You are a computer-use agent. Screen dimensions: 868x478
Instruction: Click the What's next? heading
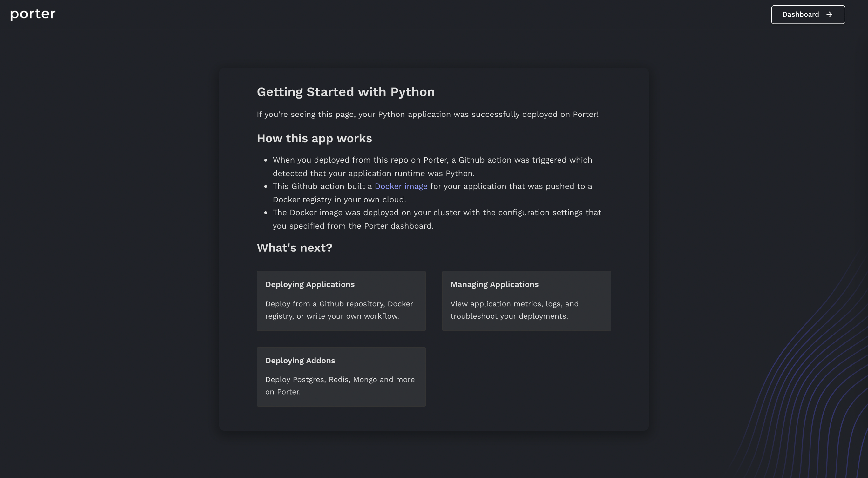295,248
